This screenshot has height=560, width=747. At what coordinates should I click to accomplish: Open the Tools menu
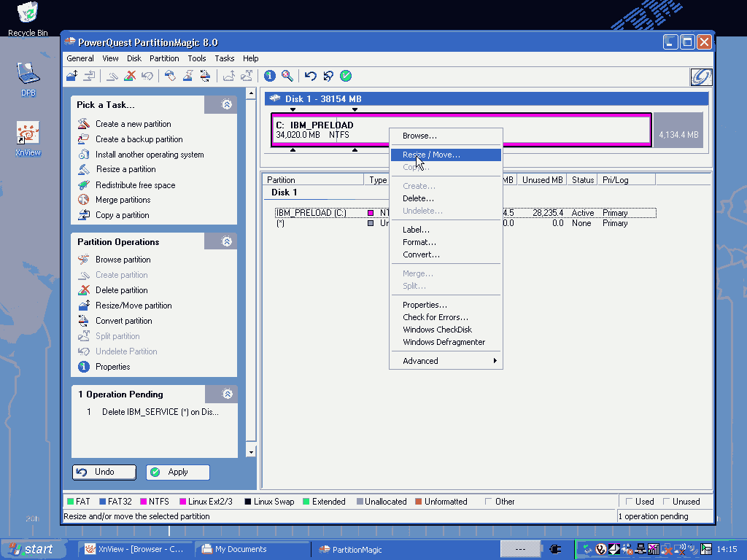(x=197, y=58)
